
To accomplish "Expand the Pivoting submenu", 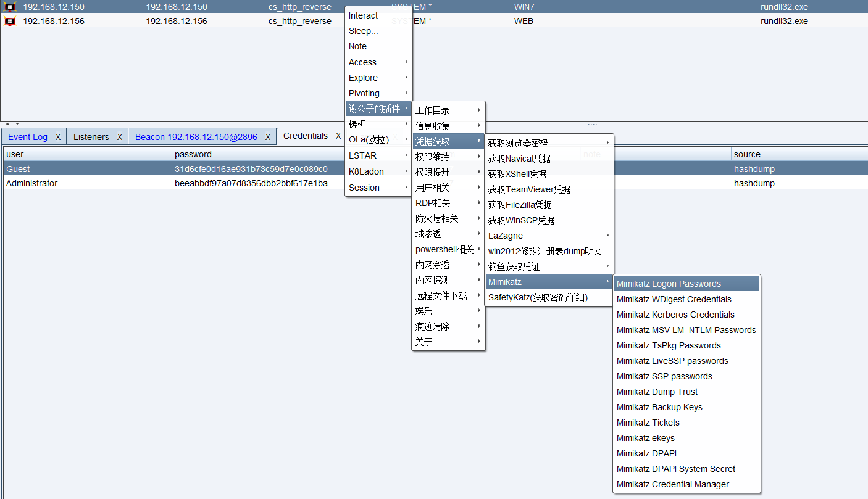I will coord(378,93).
